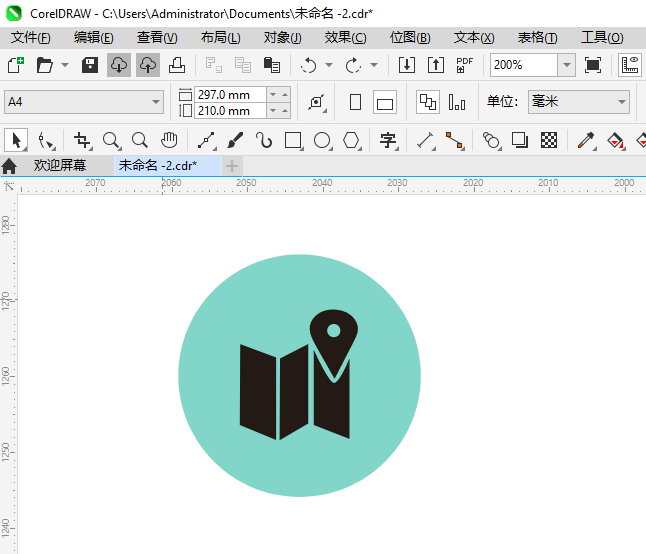Click the Publish to PDF icon
Image resolution: width=646 pixels, height=554 pixels.
coord(464,65)
